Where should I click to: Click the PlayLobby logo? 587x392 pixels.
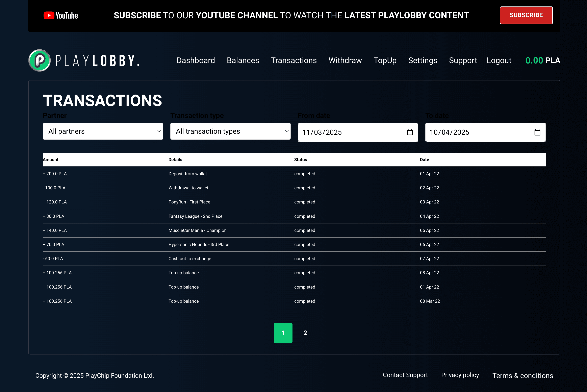click(84, 60)
